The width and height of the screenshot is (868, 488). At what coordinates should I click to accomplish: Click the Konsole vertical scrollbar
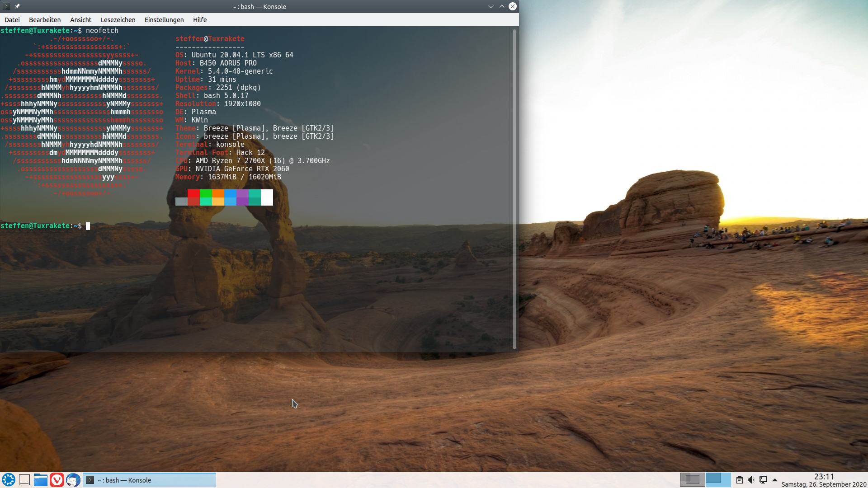pyautogui.click(x=514, y=189)
